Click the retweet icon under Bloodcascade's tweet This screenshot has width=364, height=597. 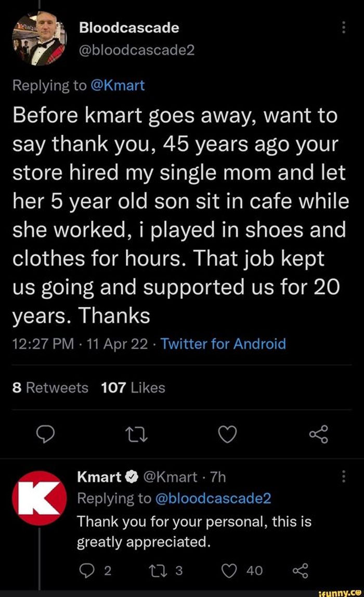coord(137,435)
